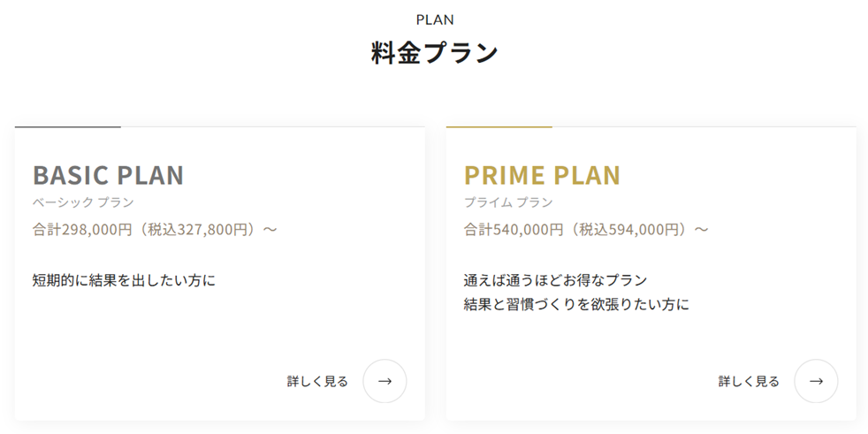This screenshot has width=868, height=434.
Task: Click the 通えば通うほどお得なプラン description line
Action: [x=555, y=281]
